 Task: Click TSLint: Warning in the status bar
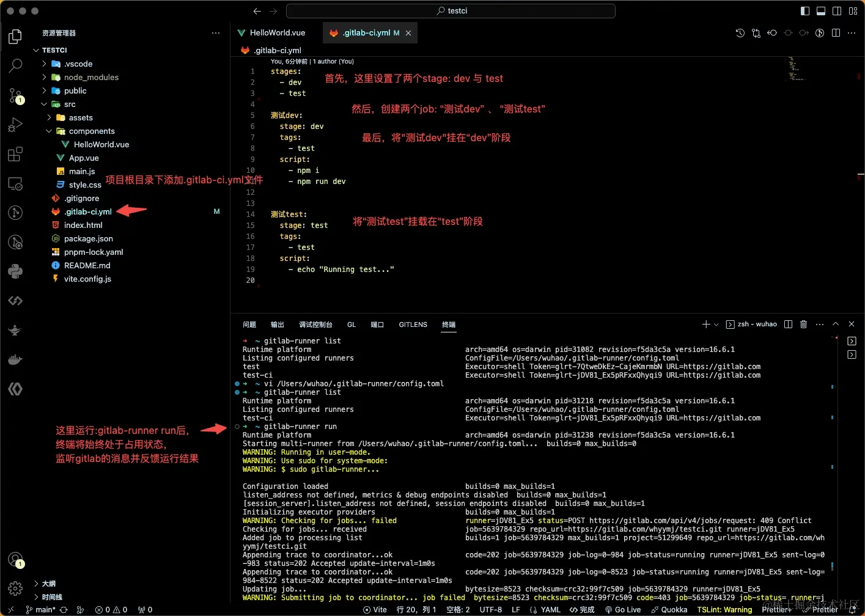click(724, 609)
